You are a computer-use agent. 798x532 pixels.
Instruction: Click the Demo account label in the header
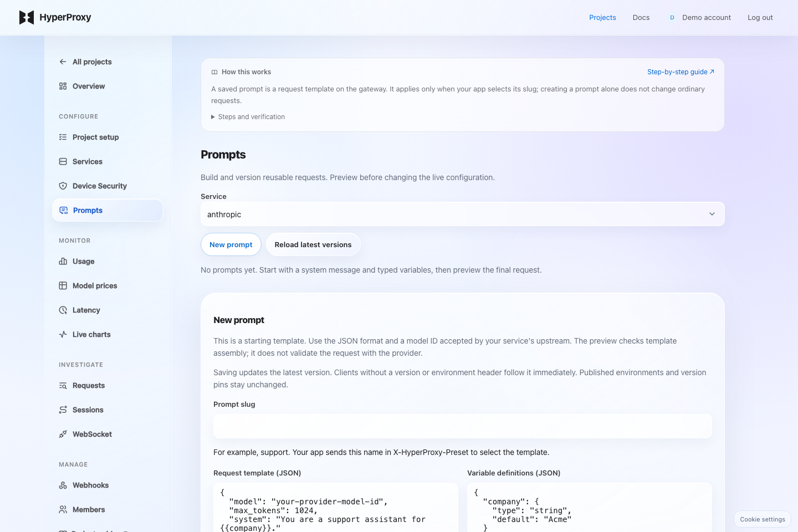(x=706, y=18)
